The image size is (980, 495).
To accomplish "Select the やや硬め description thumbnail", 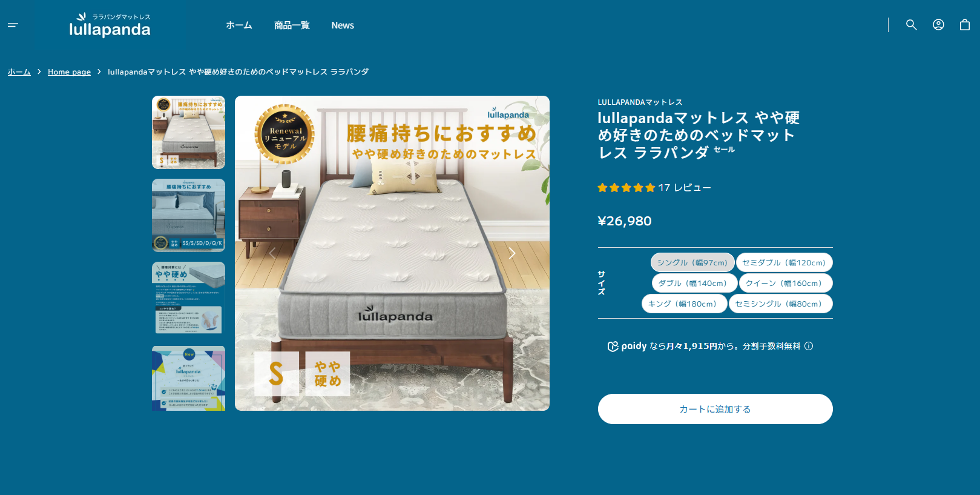I will (188, 298).
